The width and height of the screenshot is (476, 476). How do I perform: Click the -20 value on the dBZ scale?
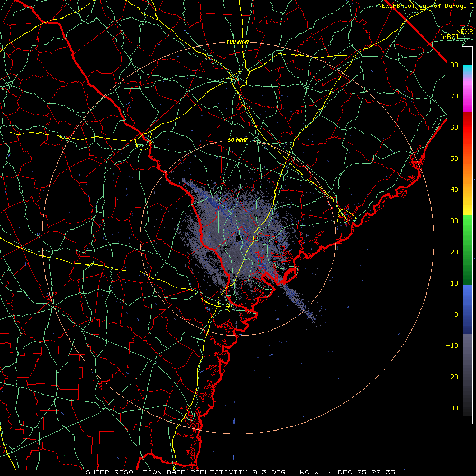click(452, 377)
